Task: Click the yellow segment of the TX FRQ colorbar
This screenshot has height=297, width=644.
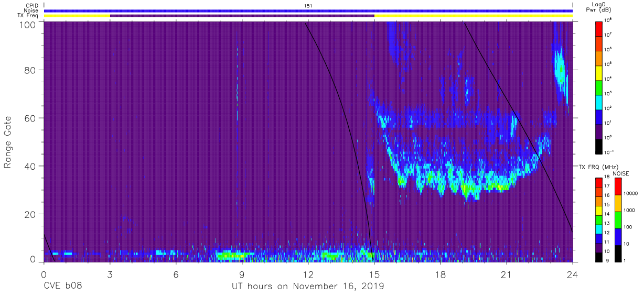Action: (x=599, y=211)
